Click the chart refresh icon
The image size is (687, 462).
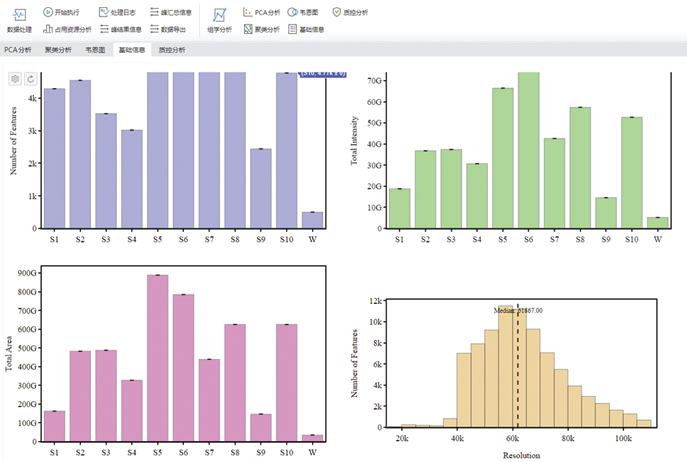click(x=30, y=78)
